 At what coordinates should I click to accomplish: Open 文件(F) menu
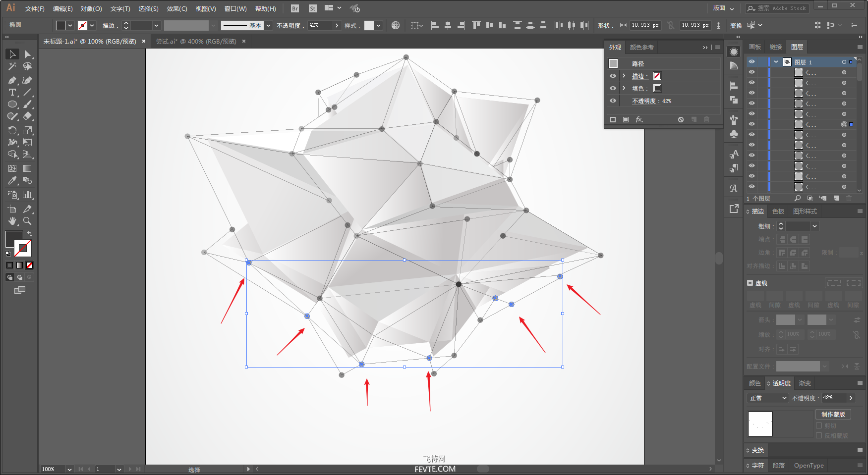(35, 9)
